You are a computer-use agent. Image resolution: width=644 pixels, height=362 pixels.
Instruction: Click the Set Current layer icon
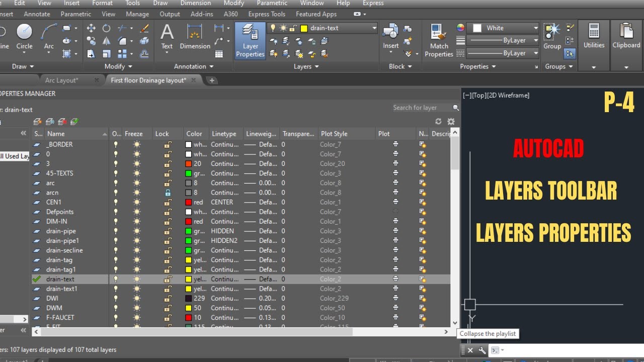pos(74,121)
